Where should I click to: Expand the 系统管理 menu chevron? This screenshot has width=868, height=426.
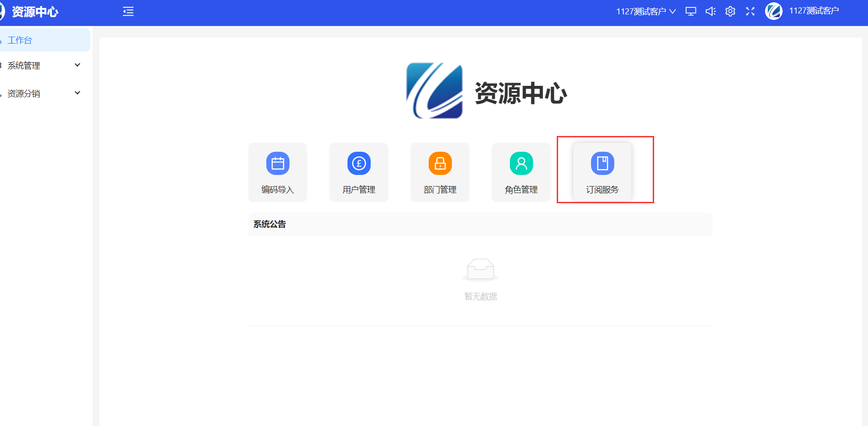(77, 65)
